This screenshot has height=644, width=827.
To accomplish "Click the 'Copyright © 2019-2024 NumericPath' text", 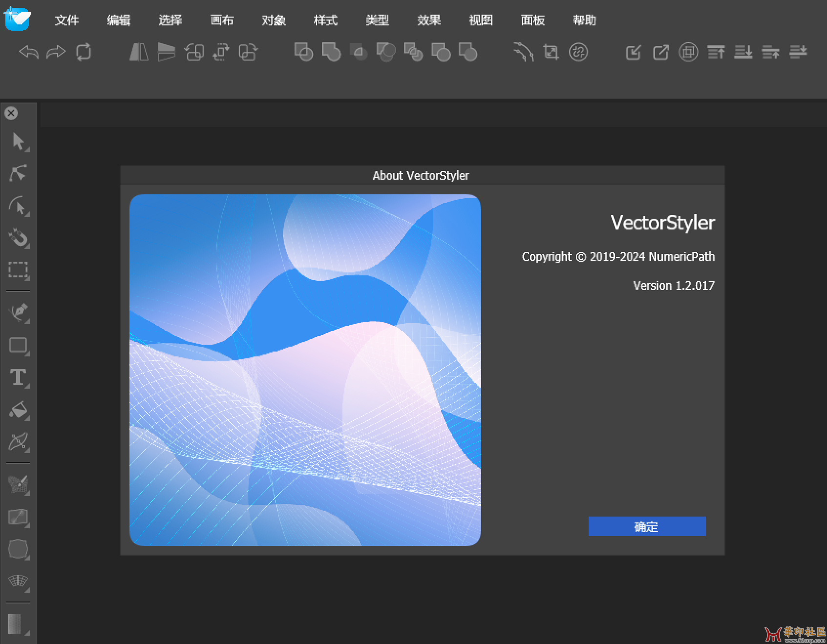I will [618, 256].
